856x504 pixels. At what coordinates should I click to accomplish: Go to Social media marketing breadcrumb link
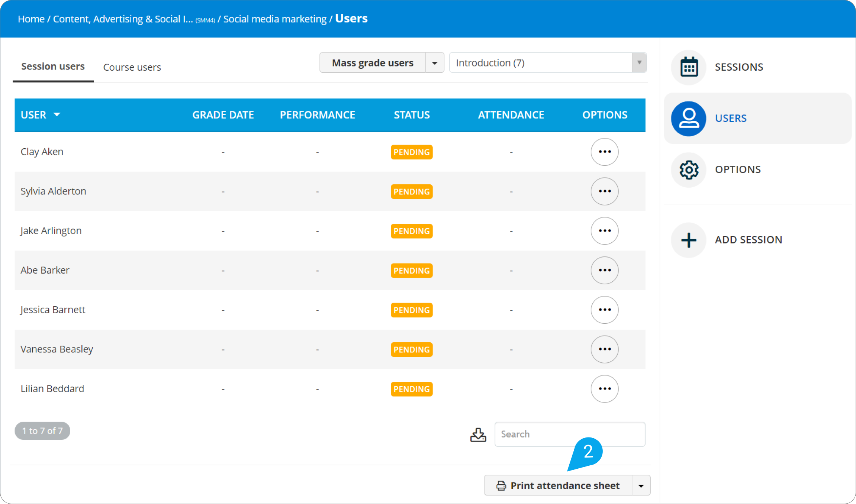275,19
